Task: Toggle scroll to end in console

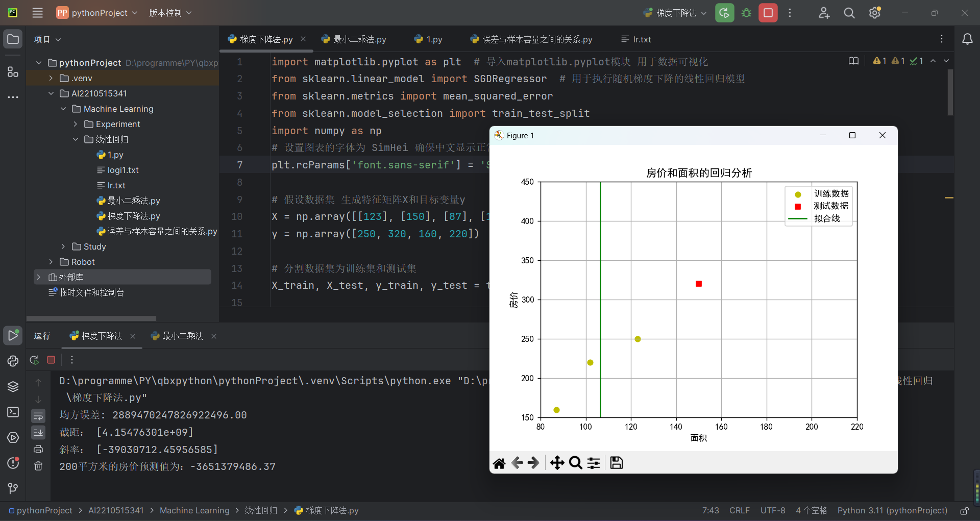Action: coord(38,433)
